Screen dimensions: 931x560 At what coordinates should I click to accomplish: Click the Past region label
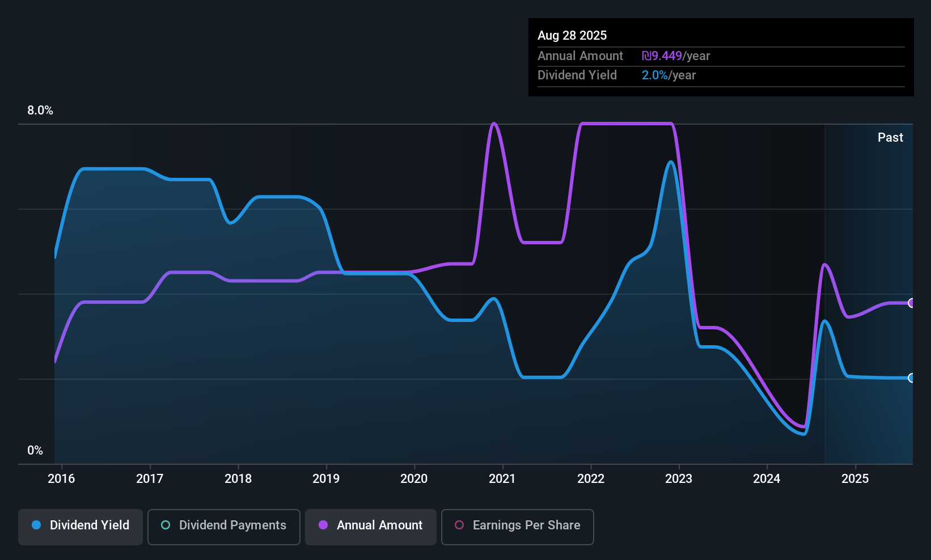pyautogui.click(x=890, y=138)
